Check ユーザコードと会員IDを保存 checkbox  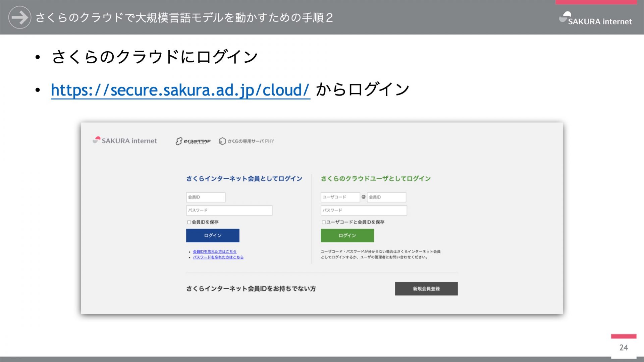[x=324, y=222]
